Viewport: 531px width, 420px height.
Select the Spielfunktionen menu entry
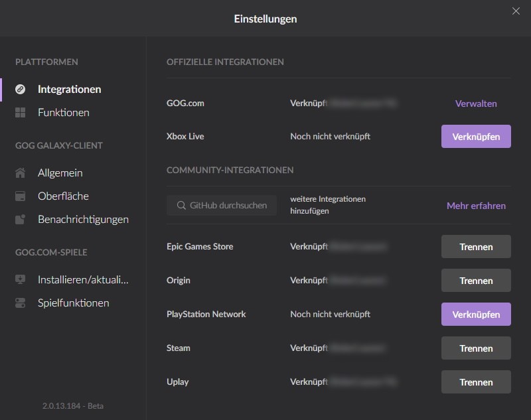(x=74, y=303)
